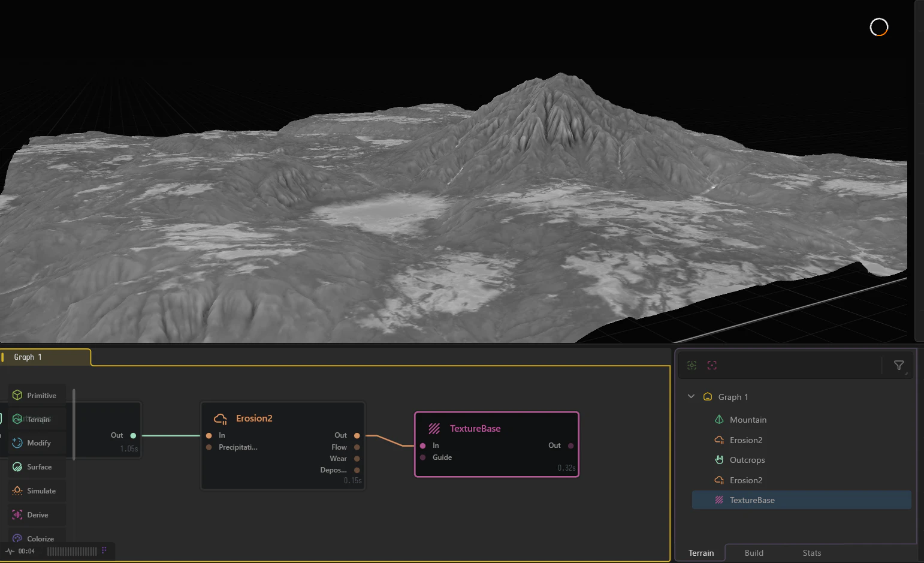The height and width of the screenshot is (563, 924).
Task: Open the Simulate node category
Action: pyautogui.click(x=37, y=491)
